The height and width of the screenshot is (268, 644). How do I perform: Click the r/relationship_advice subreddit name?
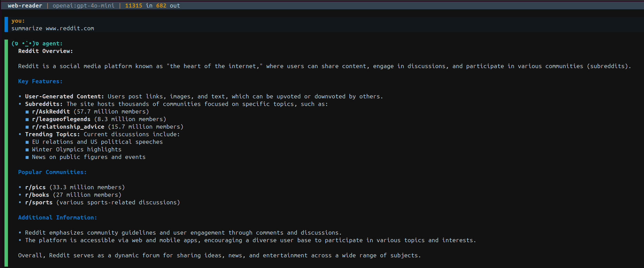(68, 127)
